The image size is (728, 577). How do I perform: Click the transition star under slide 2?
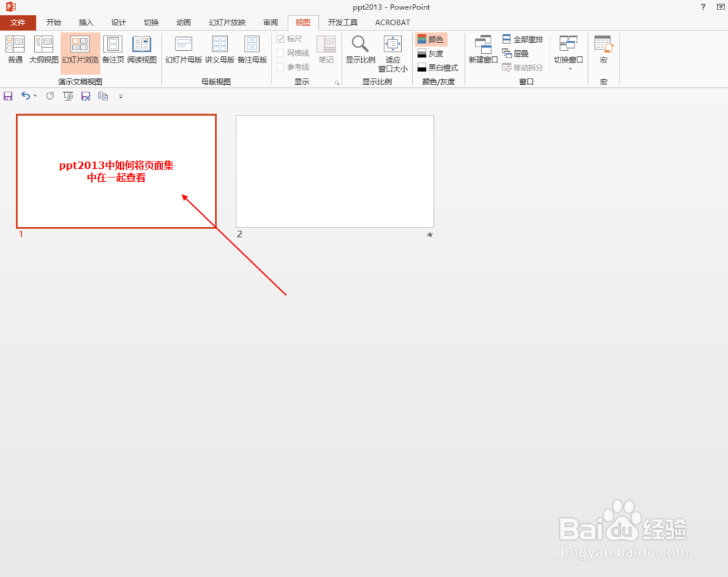click(430, 234)
